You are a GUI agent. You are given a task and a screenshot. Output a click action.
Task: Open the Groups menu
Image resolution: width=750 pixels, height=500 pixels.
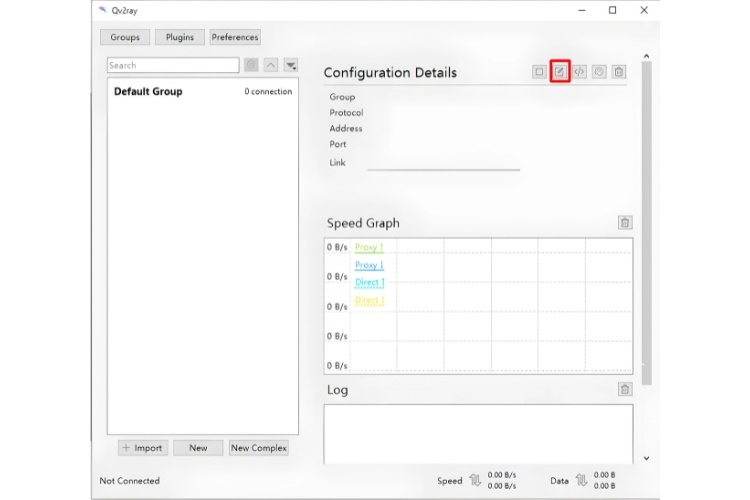[x=125, y=37]
